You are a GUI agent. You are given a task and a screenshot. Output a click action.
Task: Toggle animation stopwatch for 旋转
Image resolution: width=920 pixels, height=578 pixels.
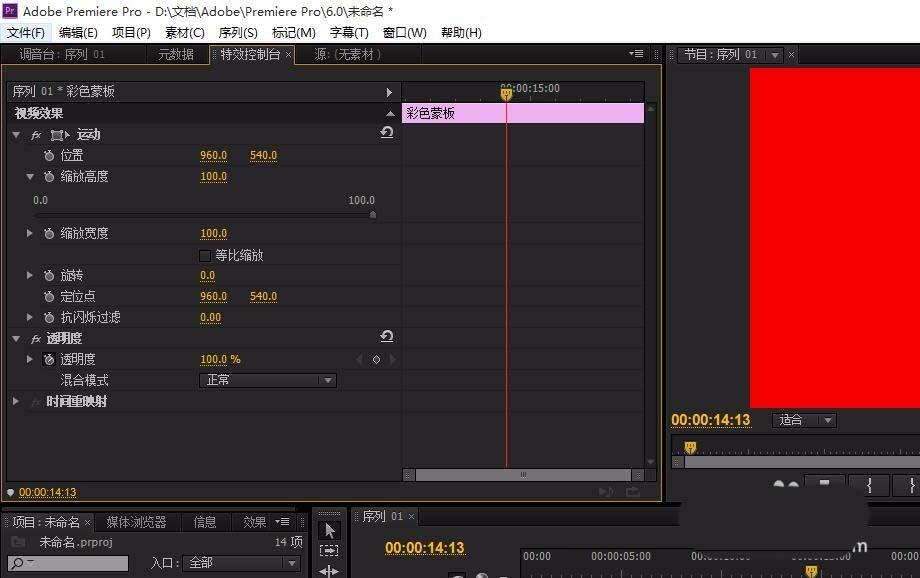49,275
